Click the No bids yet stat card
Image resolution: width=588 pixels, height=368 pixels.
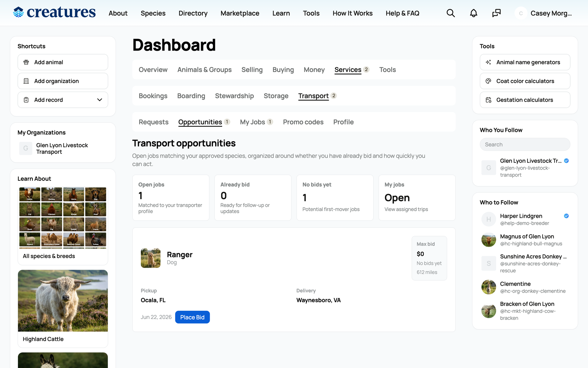pos(335,198)
